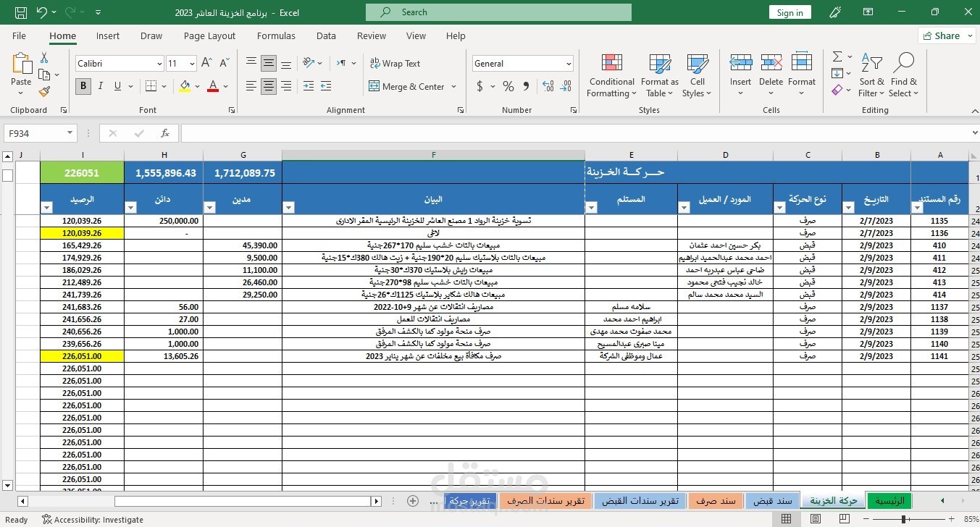The width and height of the screenshot is (980, 527).
Task: Switch to the Insert ribbon tab
Action: pos(108,36)
